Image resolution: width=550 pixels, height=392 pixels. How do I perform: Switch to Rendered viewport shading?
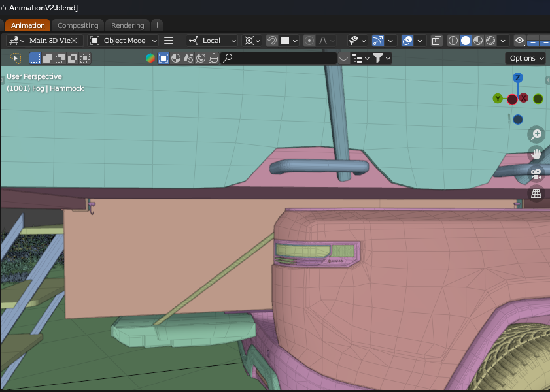490,41
